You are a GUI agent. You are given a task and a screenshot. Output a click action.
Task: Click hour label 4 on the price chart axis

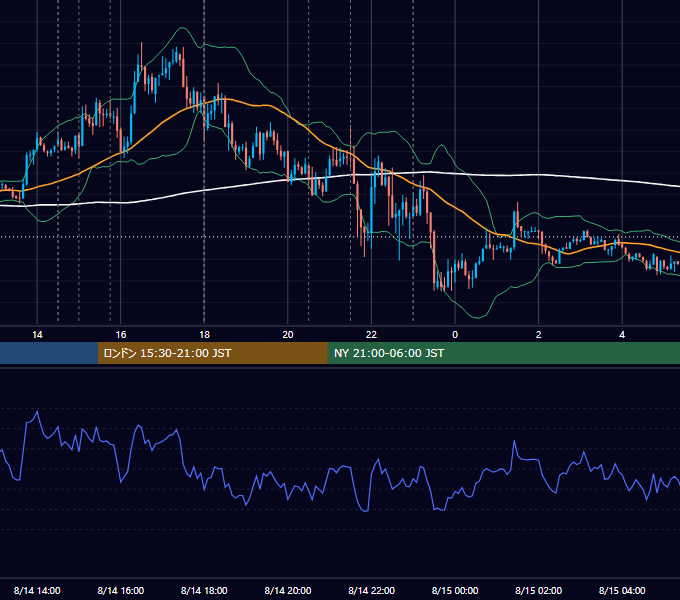622,334
